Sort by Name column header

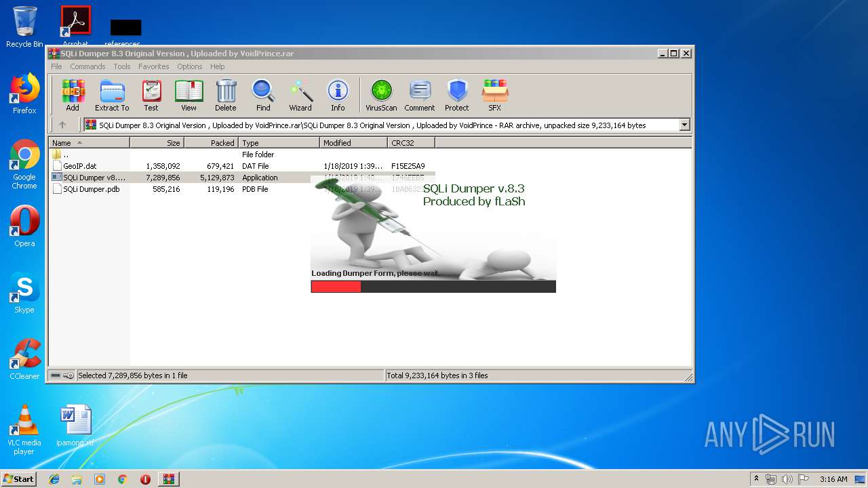pyautogui.click(x=89, y=143)
